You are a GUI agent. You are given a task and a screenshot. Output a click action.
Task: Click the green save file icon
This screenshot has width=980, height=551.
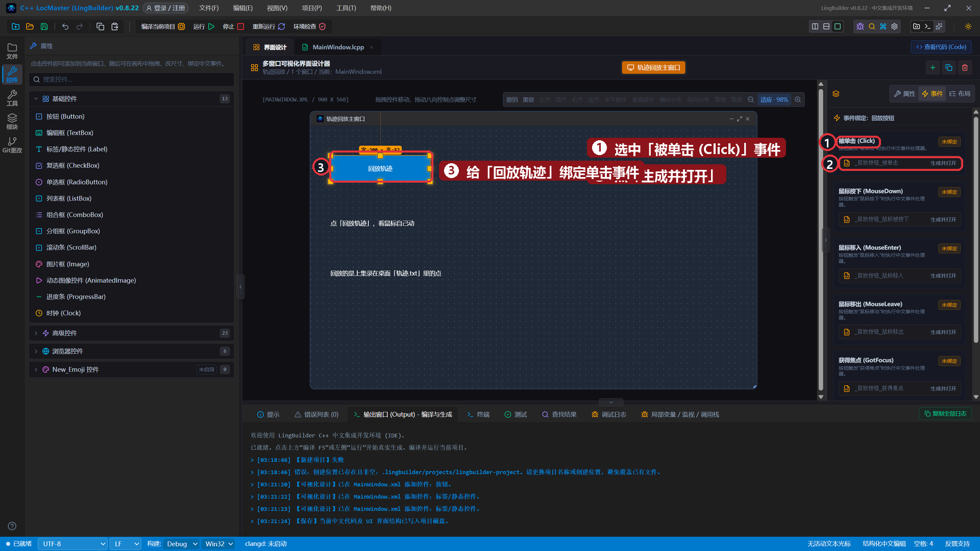(x=44, y=27)
